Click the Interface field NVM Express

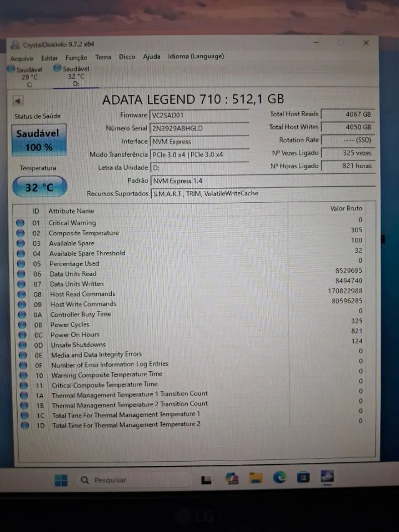pos(199,142)
